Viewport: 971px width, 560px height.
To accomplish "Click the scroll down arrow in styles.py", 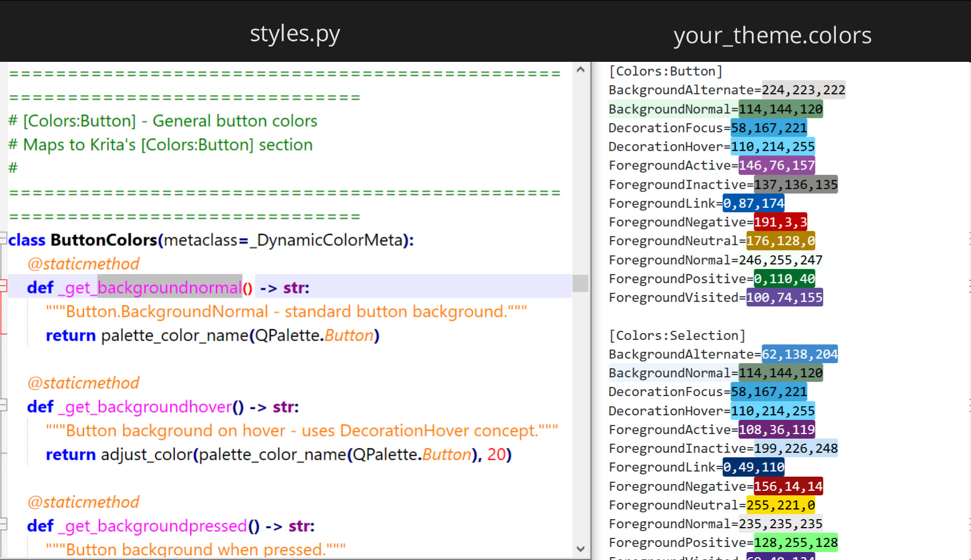I will click(580, 549).
